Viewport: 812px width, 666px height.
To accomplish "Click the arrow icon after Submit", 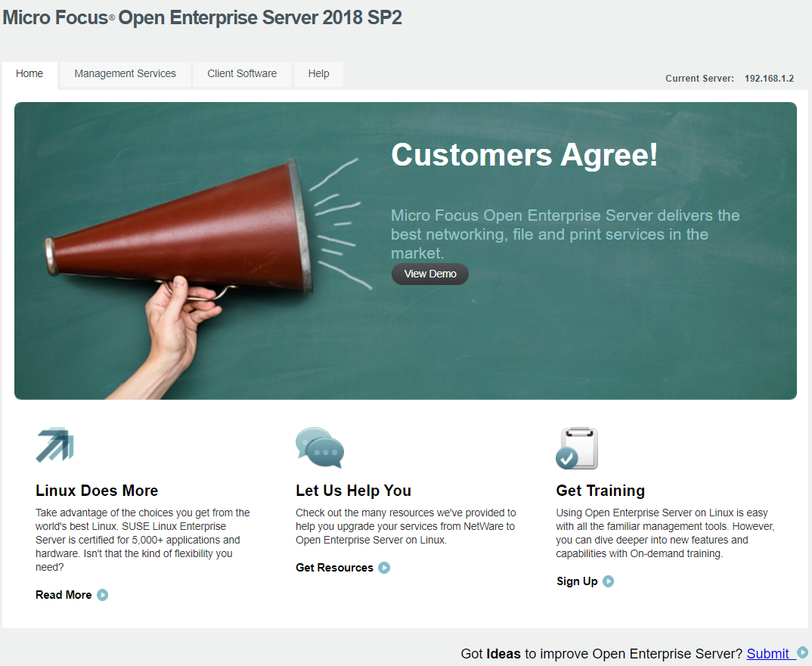I will pos(803,652).
